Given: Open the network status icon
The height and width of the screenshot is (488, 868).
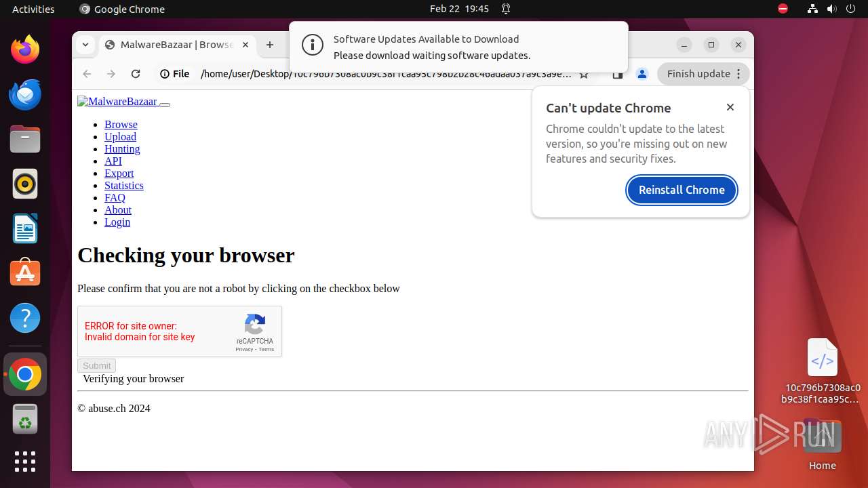Looking at the screenshot, I should point(812,9).
